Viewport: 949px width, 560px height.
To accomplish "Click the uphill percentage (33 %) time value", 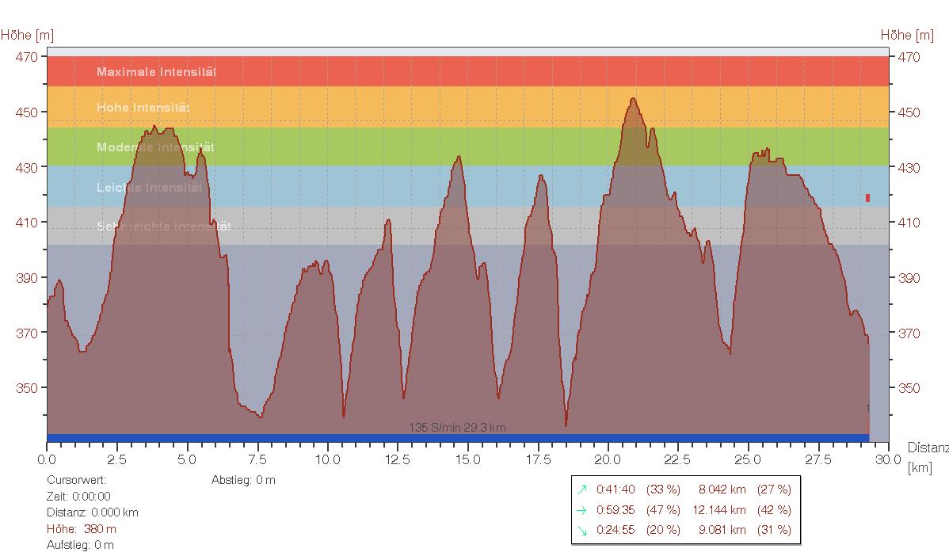I will click(x=663, y=490).
